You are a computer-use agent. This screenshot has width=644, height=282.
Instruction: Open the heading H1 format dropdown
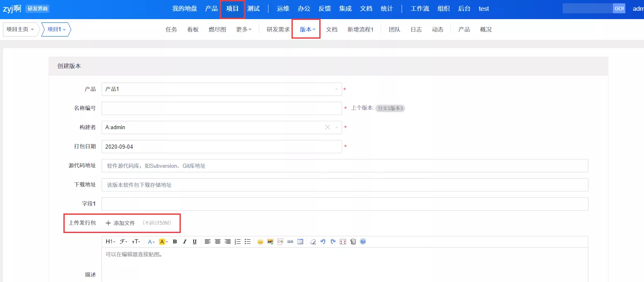(110, 242)
